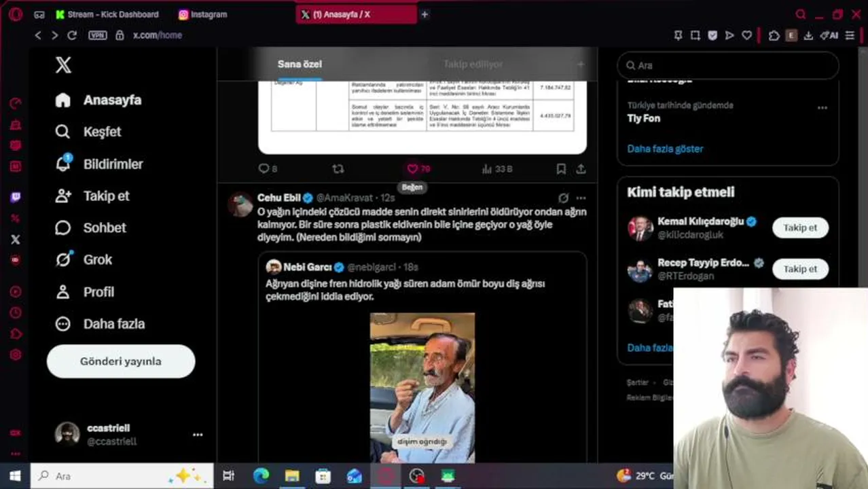Click the Ara search field on X
The height and width of the screenshot is (489, 868).
(x=728, y=65)
